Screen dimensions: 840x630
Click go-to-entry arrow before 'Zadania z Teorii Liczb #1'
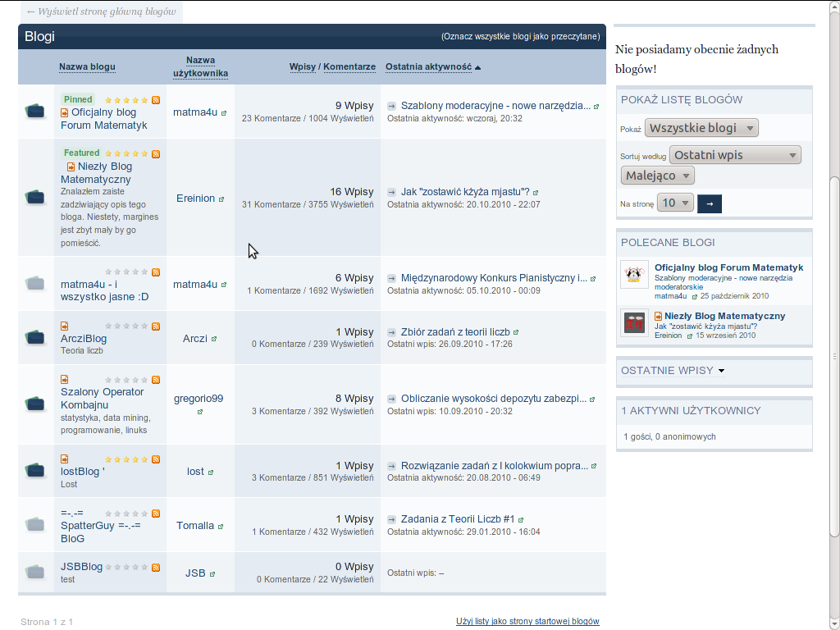tap(391, 519)
